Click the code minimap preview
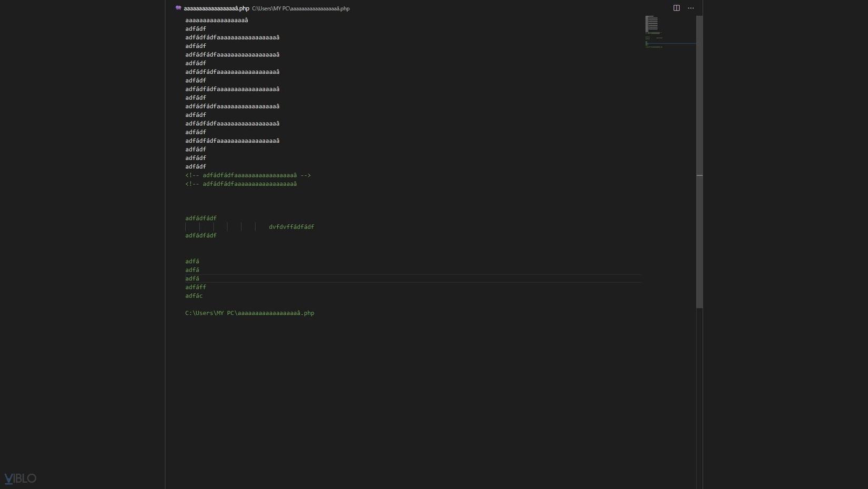Image resolution: width=868 pixels, height=489 pixels. pos(671,33)
